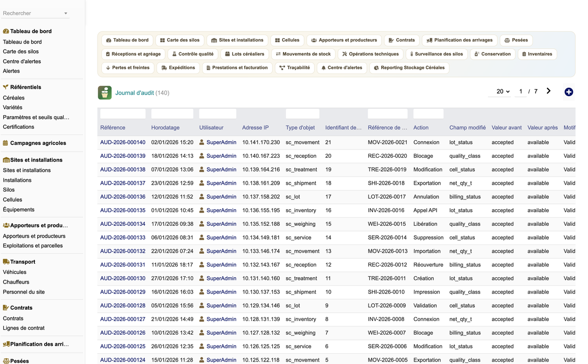Click reference cell LOT-2026-0017
This screenshot has height=364, width=588.
tap(388, 196)
